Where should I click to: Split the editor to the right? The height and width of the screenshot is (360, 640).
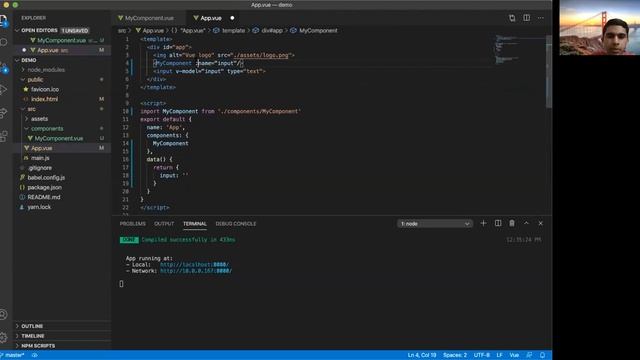pos(527,18)
